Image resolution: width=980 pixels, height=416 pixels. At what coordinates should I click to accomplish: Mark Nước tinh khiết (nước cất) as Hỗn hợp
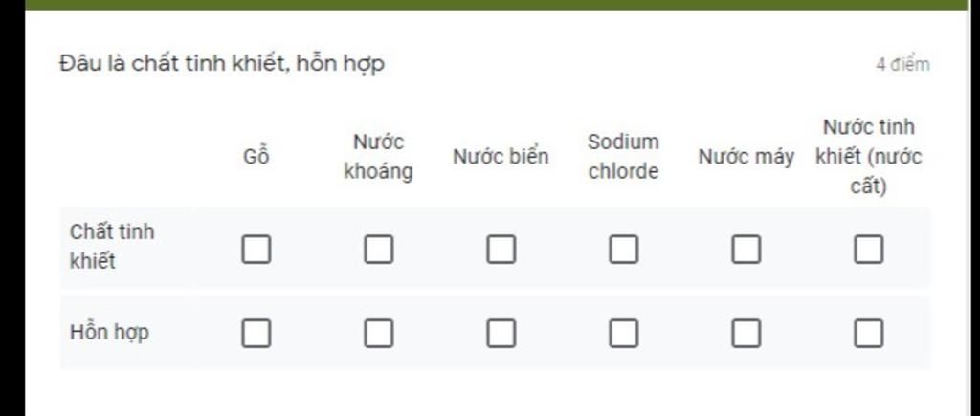coord(868,333)
